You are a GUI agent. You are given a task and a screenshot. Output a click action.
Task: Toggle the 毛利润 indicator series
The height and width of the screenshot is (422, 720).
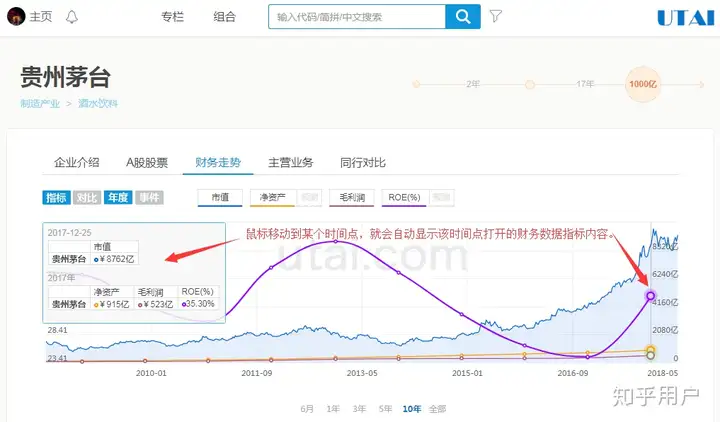tap(352, 197)
